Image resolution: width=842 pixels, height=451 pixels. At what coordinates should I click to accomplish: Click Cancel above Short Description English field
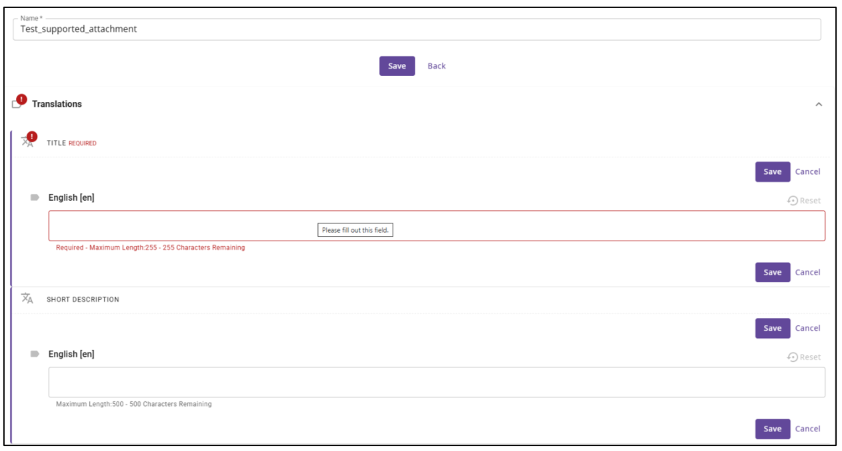(807, 328)
